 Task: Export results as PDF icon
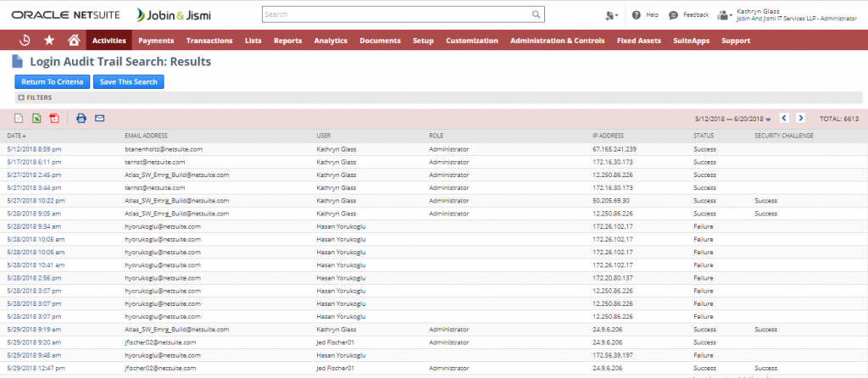coord(54,119)
